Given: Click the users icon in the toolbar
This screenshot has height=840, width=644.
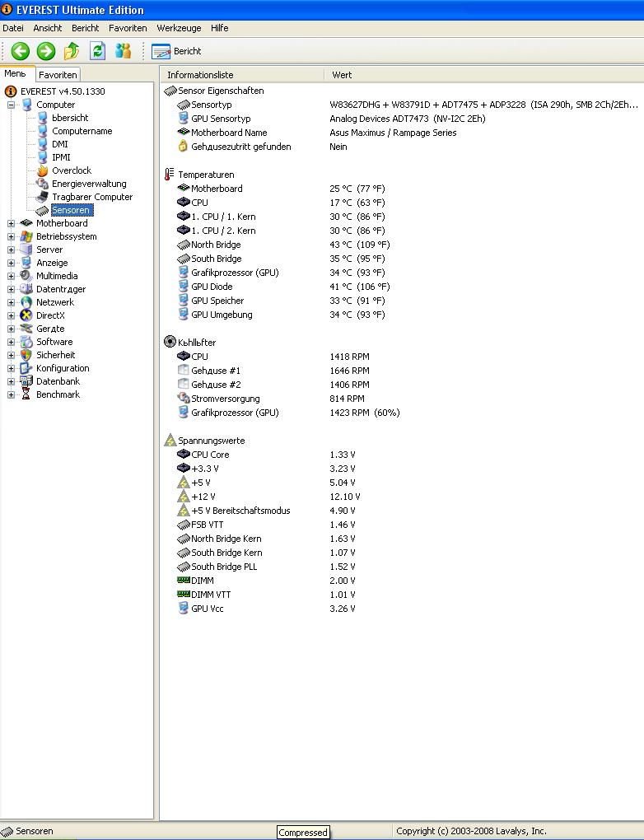Looking at the screenshot, I should tap(124, 51).
